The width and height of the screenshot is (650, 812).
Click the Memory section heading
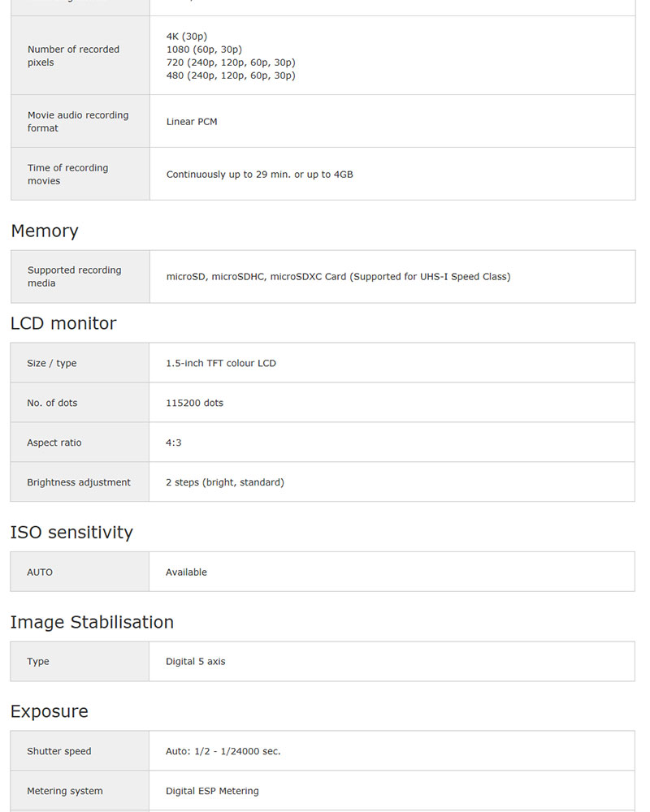pos(45,231)
